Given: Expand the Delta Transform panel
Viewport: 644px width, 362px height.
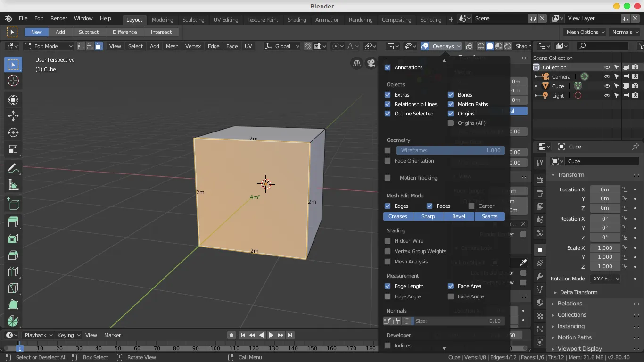Looking at the screenshot, I should point(578,292).
